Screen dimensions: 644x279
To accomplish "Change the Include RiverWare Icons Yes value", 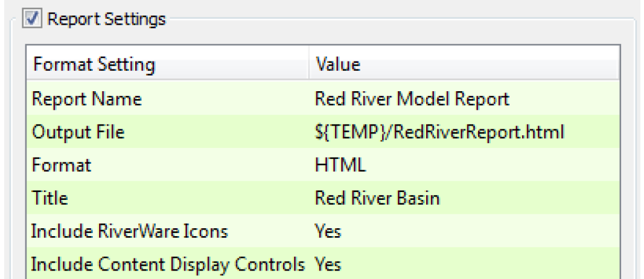I will point(328,231).
